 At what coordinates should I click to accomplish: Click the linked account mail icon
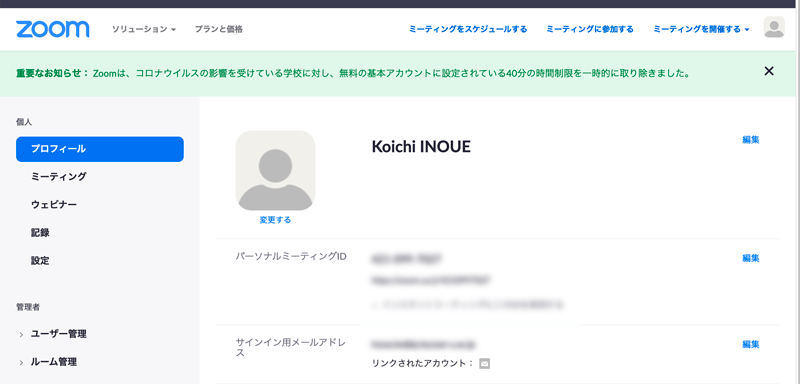point(485,364)
